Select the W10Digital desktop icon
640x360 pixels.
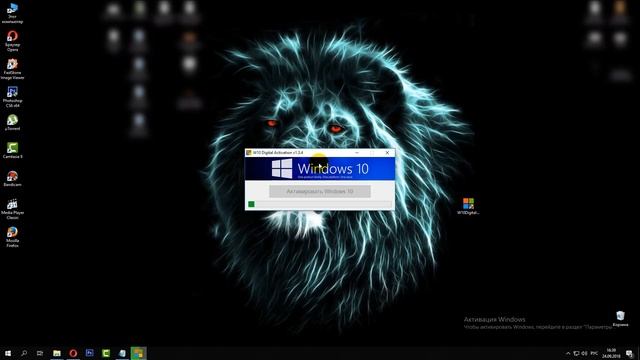468,206
